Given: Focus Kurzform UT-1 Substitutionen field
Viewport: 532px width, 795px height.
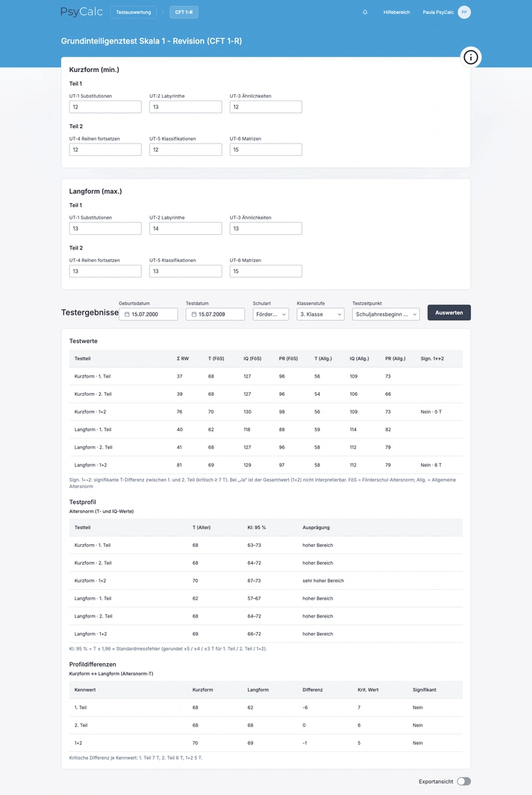Looking at the screenshot, I should [x=105, y=107].
